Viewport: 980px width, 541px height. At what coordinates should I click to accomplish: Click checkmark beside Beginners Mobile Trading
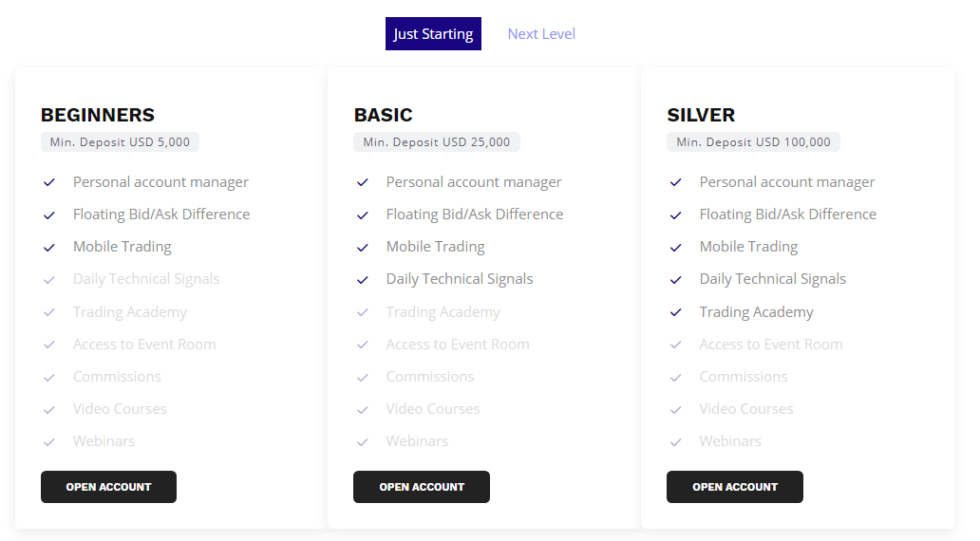click(49, 247)
